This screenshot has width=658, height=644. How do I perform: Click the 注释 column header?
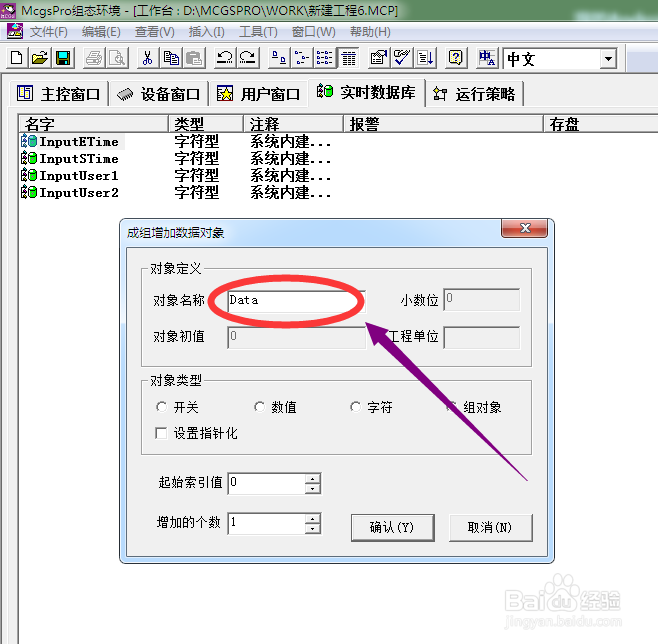coord(293,124)
